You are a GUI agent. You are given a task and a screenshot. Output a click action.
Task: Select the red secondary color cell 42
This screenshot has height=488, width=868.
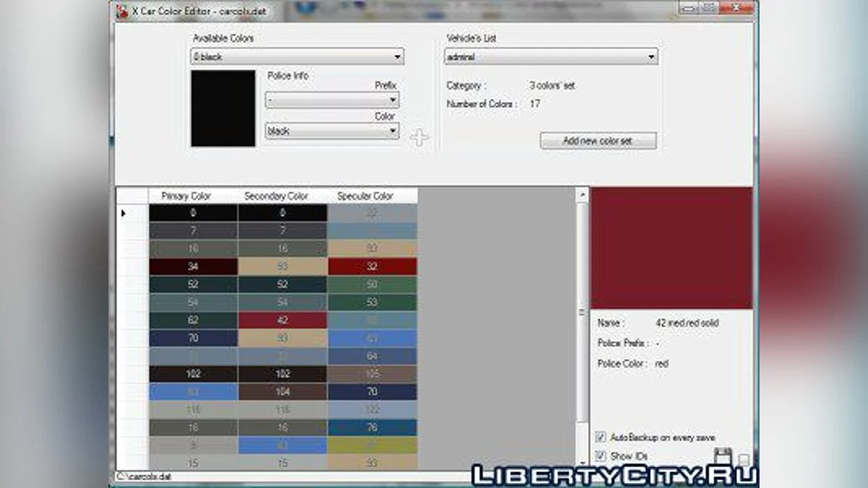click(x=282, y=320)
